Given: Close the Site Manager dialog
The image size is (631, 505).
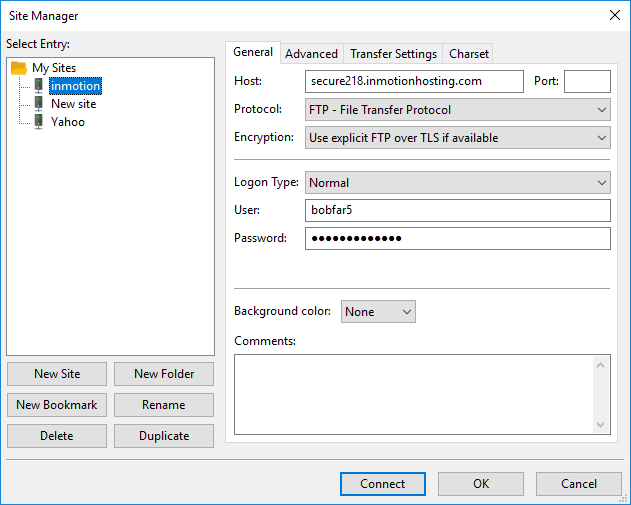Looking at the screenshot, I should (612, 15).
